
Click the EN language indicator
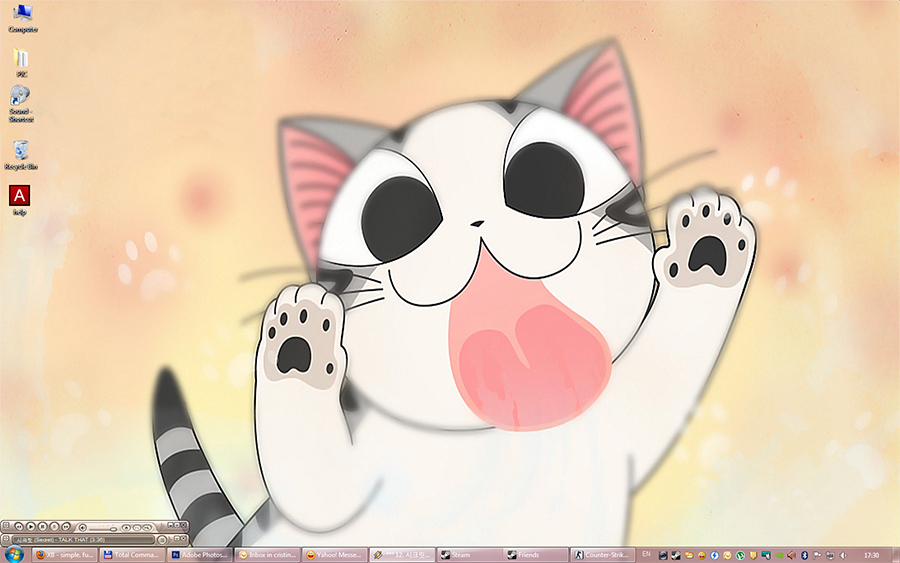(x=646, y=554)
